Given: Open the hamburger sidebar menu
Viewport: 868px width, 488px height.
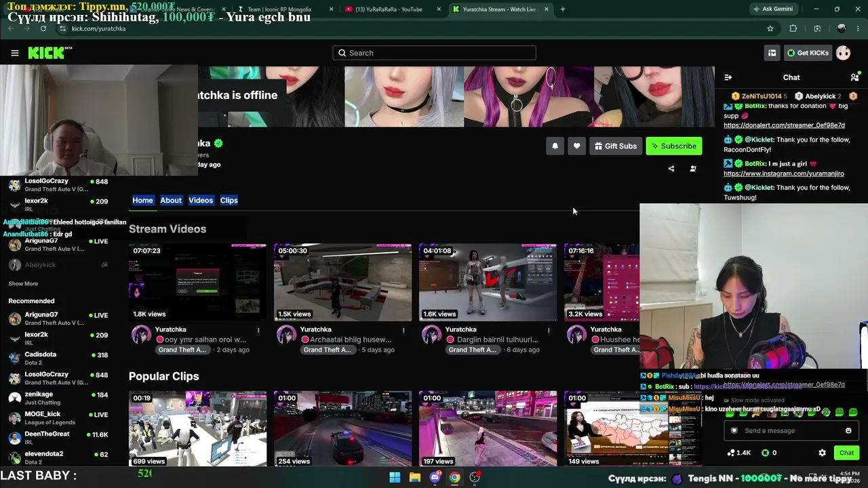Looking at the screenshot, I should tap(14, 53).
